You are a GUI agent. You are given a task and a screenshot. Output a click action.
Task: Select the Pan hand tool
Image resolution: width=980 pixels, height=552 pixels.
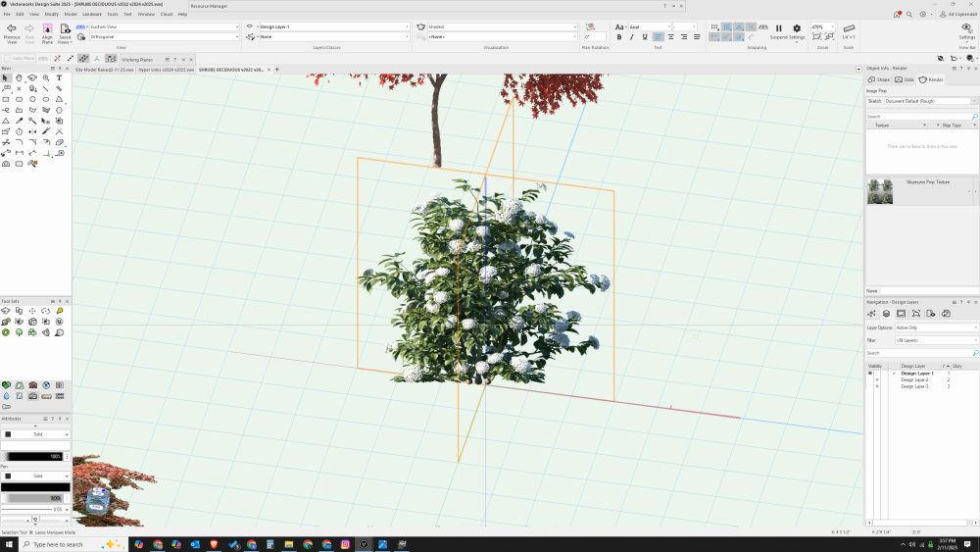point(19,77)
